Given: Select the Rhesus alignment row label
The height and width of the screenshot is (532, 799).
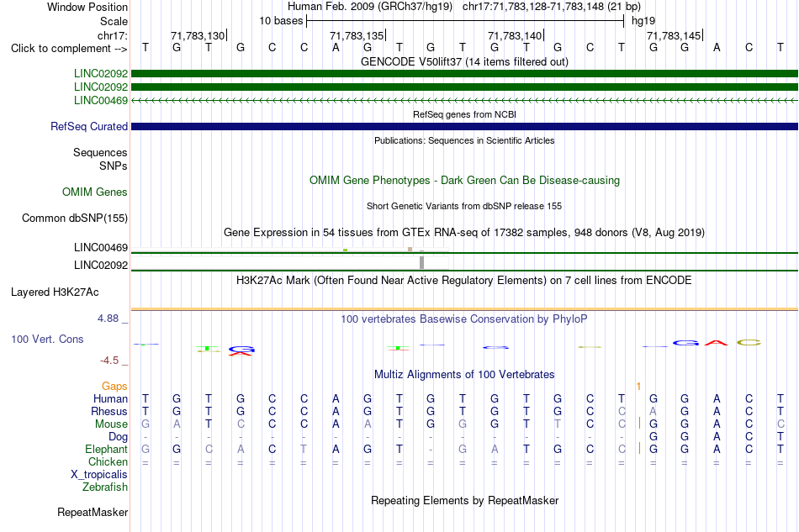Looking at the screenshot, I should [x=109, y=411].
